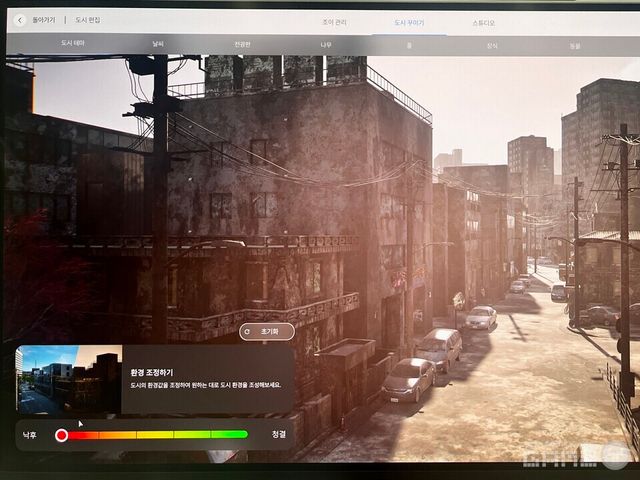This screenshot has height=480, width=640.
Task: Click the environment preview thumbnail
Action: 68,380
